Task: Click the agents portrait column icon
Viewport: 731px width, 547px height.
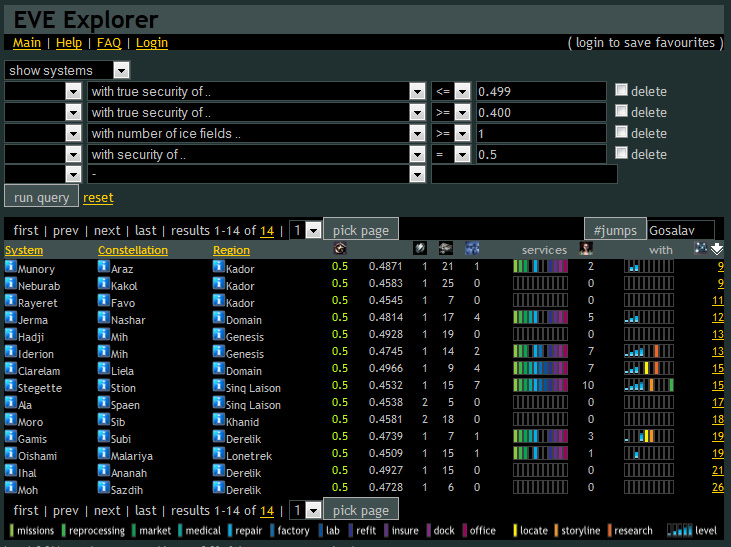Action: point(586,249)
